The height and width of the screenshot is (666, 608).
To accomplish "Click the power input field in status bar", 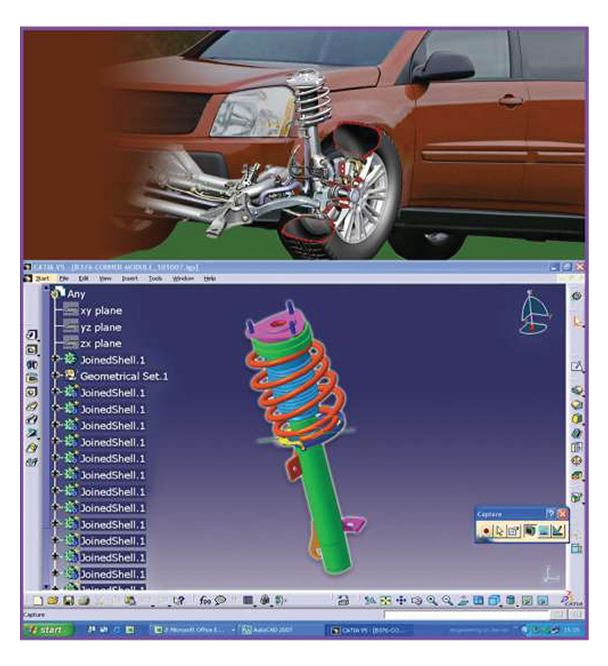I will 467,615.
